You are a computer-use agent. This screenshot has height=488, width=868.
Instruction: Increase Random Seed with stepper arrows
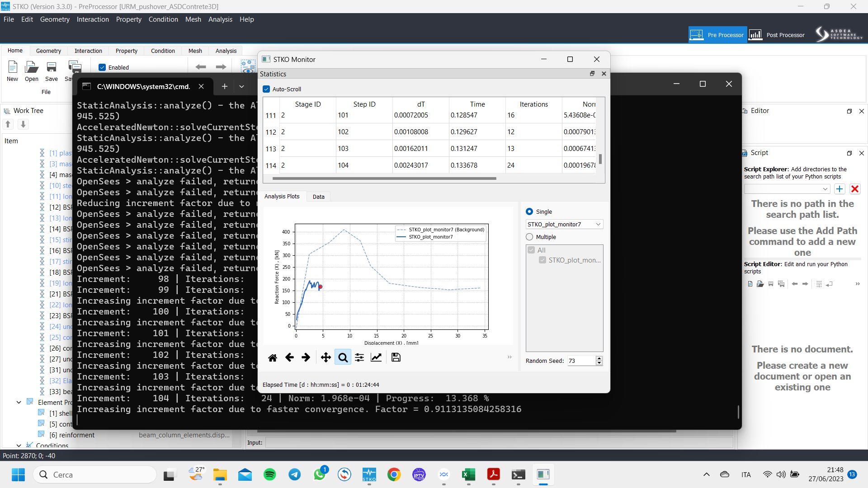click(x=599, y=358)
